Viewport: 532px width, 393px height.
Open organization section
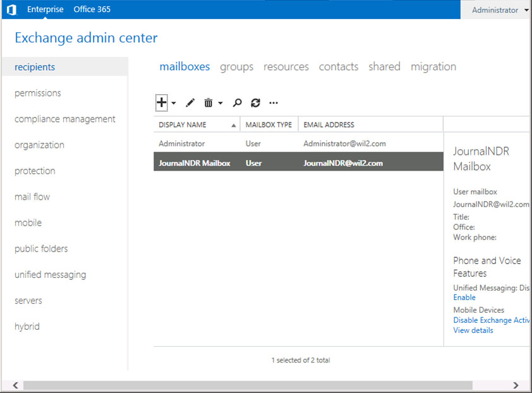(x=39, y=145)
